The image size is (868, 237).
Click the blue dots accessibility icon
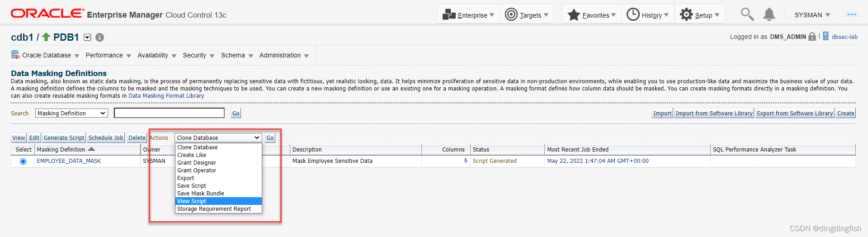(x=852, y=14)
